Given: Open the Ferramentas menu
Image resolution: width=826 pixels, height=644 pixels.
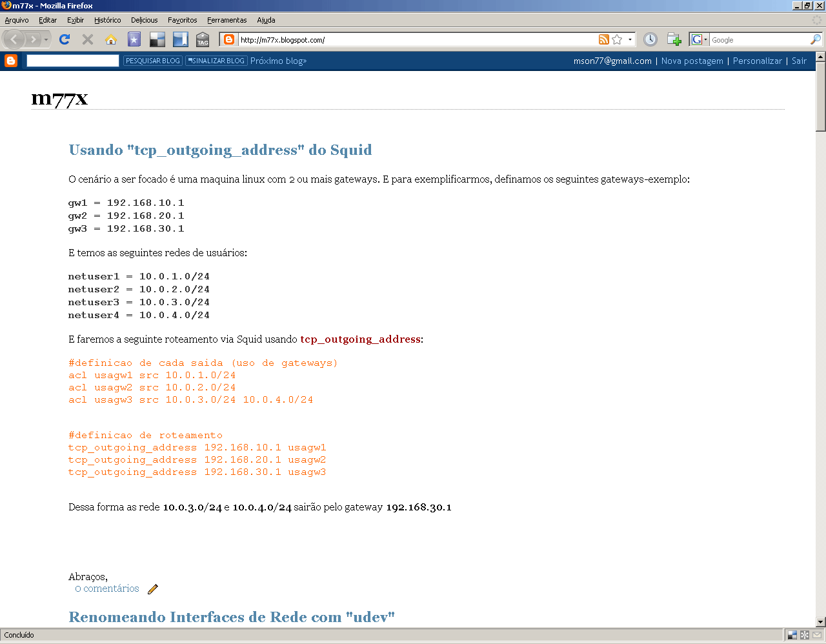Looking at the screenshot, I should [227, 20].
